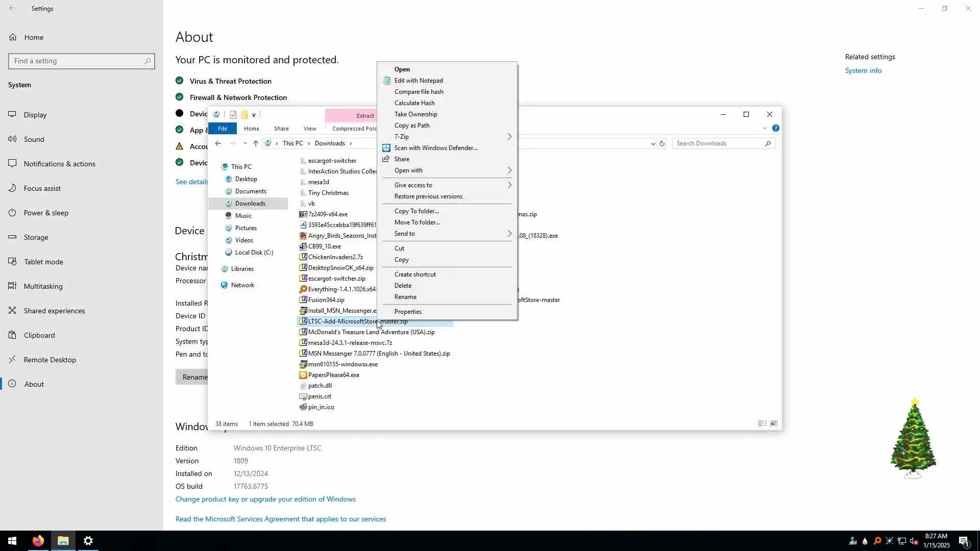Image resolution: width=980 pixels, height=551 pixels.
Task: Click the Explorer back arrow
Action: 218,143
